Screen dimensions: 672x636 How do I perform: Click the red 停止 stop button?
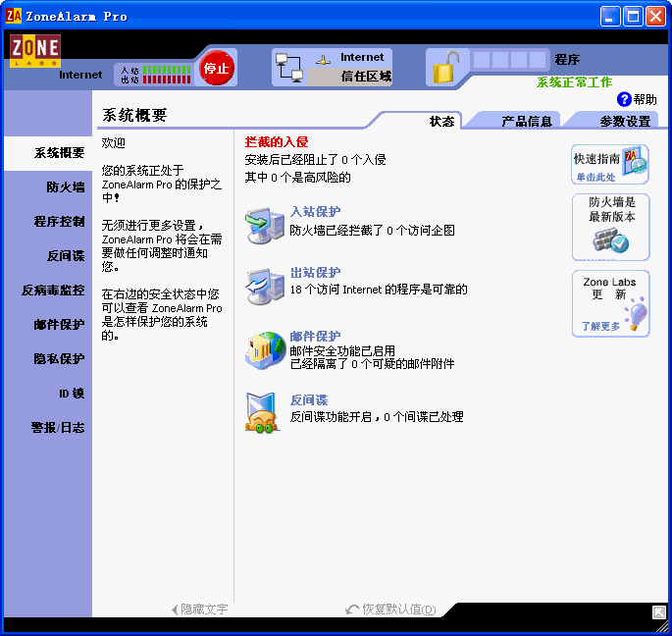pos(215,69)
